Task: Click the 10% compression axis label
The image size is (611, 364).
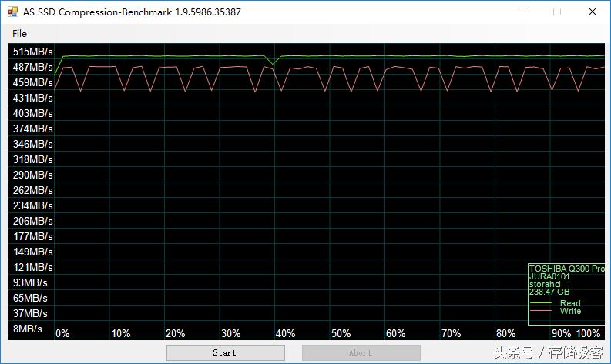Action: 121,334
